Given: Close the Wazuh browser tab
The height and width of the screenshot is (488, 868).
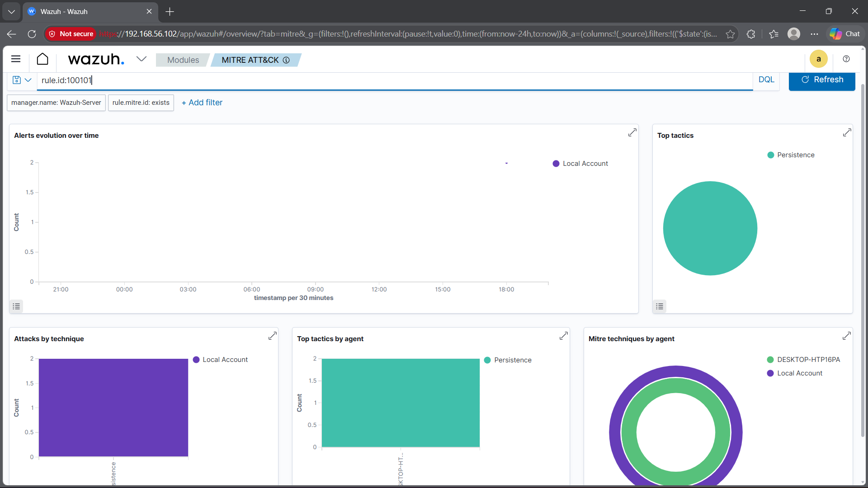Looking at the screenshot, I should pos(149,12).
